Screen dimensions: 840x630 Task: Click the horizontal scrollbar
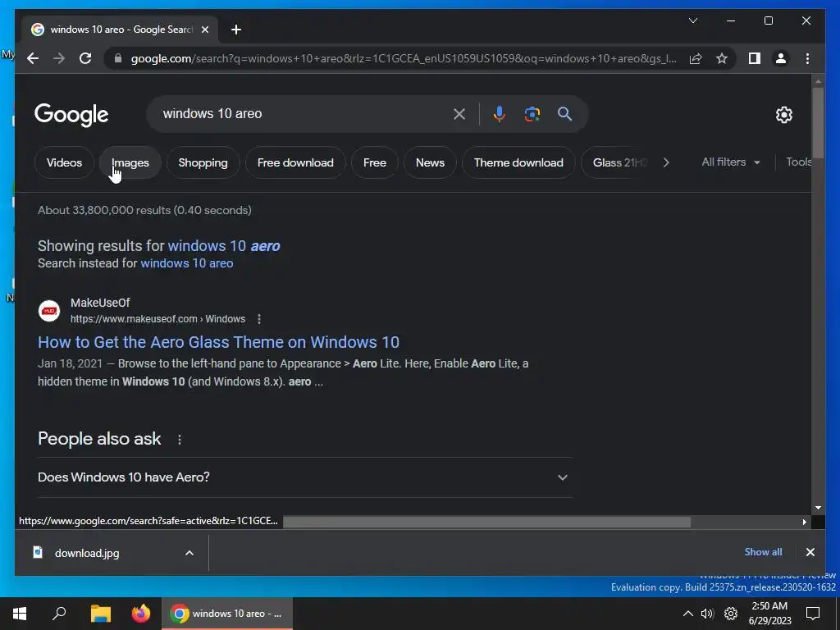[486, 522]
